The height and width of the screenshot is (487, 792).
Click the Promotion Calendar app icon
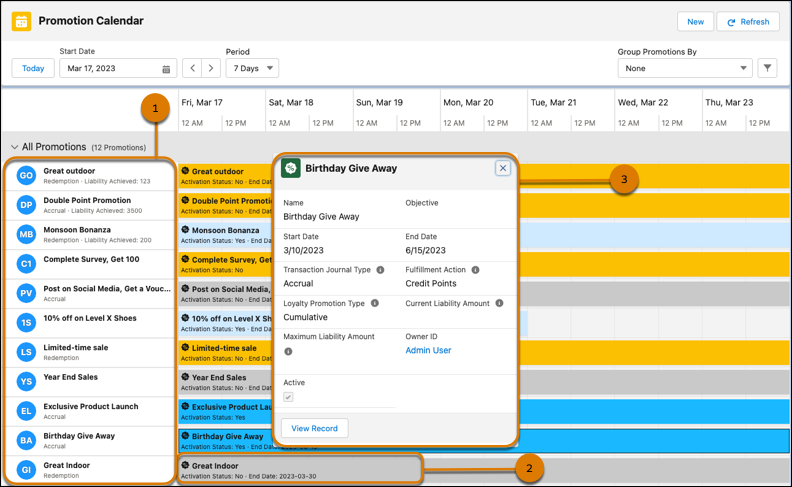click(21, 21)
